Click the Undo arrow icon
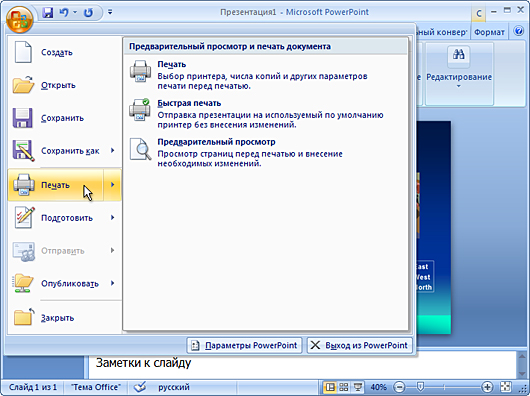The image size is (530, 396). 64,13
